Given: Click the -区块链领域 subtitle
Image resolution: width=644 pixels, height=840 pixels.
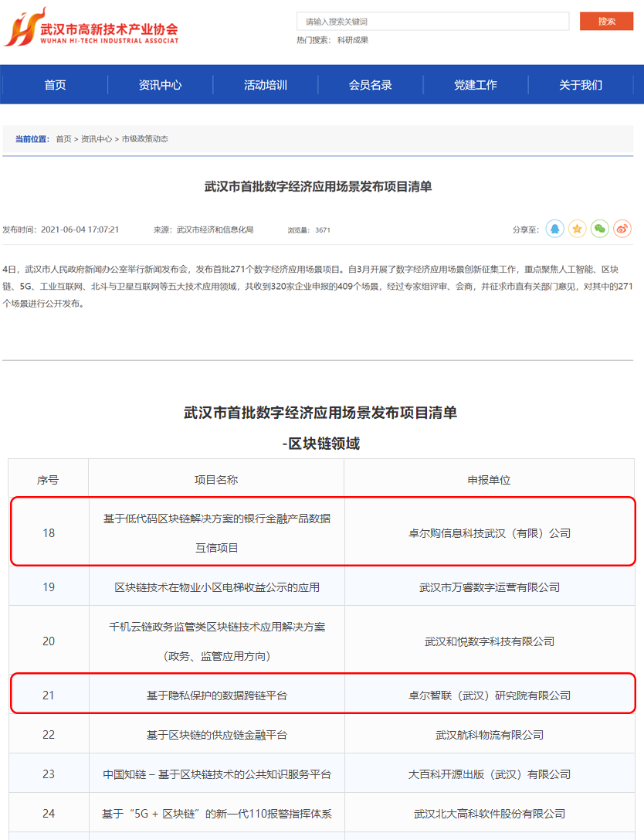Looking at the screenshot, I should point(321,443).
